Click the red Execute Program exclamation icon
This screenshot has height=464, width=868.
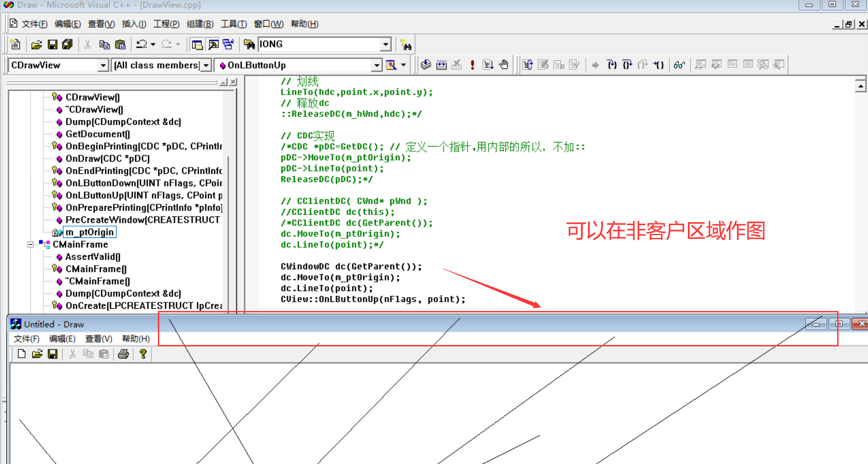pyautogui.click(x=472, y=65)
